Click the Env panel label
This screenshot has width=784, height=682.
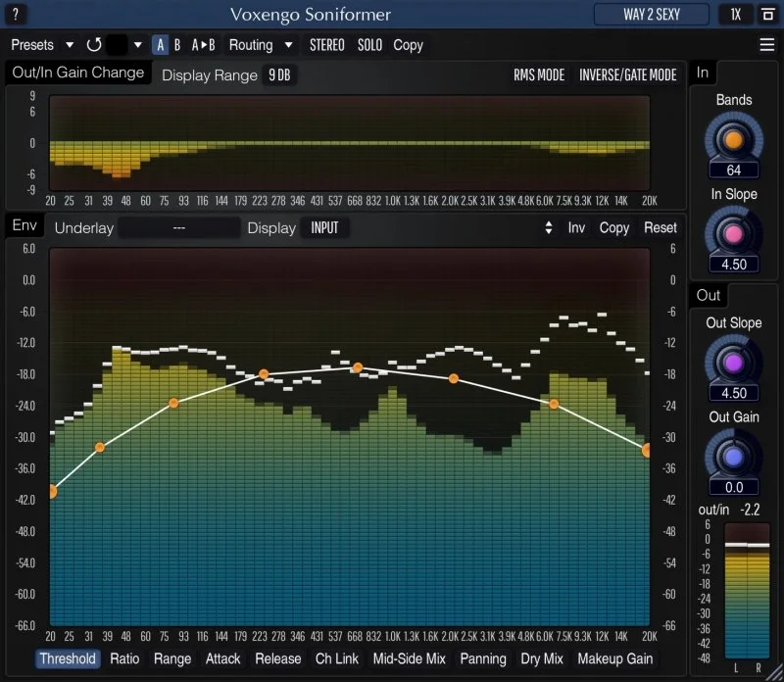[24, 225]
